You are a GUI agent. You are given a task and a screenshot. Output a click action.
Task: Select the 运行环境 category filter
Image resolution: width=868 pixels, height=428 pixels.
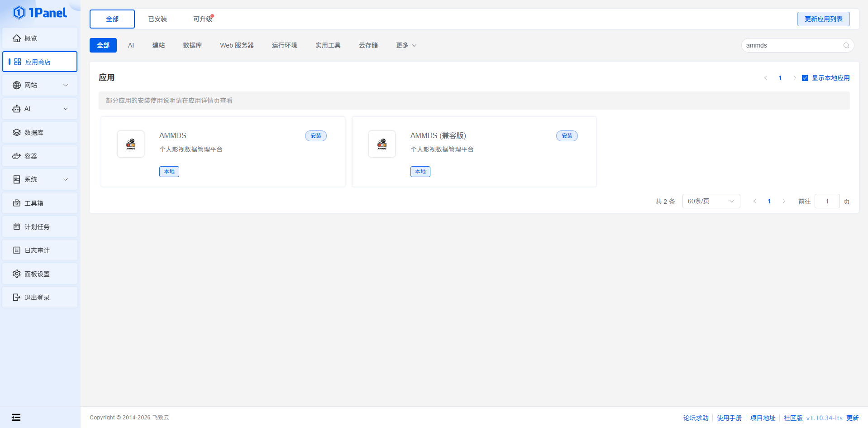point(284,45)
